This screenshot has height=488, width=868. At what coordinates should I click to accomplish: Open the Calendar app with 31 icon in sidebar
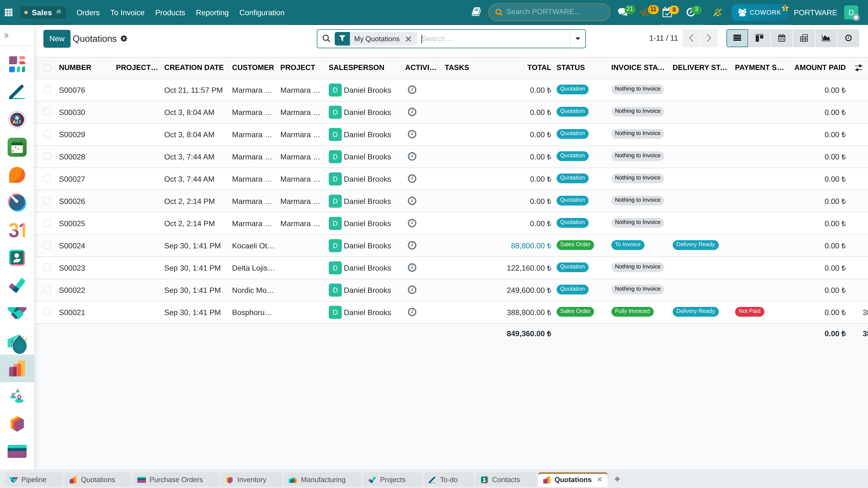point(17,230)
